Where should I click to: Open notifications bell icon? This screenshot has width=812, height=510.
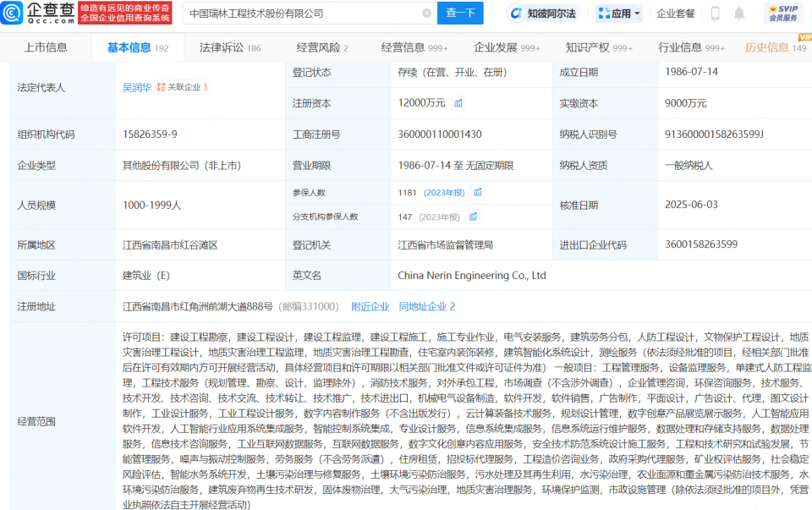point(739,14)
